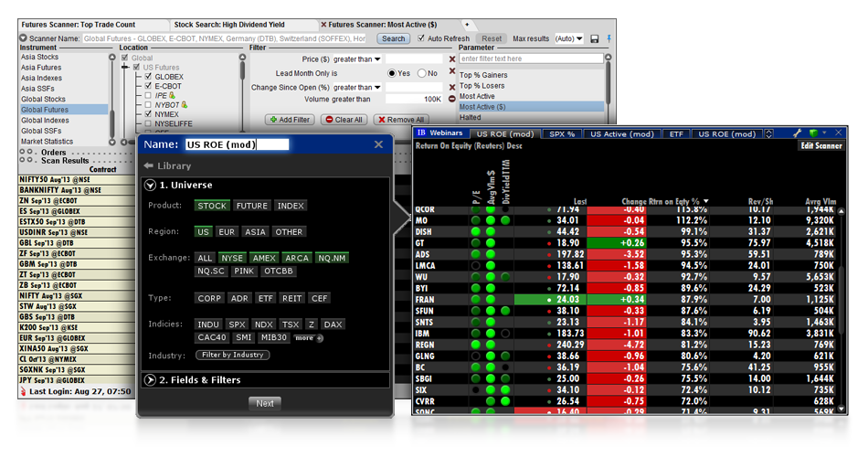Click the Add Filter button

tap(290, 120)
